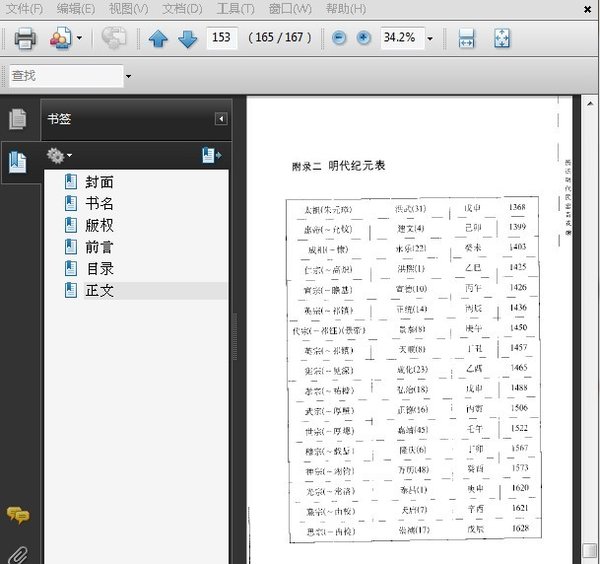Click the Print icon in the toolbar
This screenshot has width=600, height=564.
25,39
